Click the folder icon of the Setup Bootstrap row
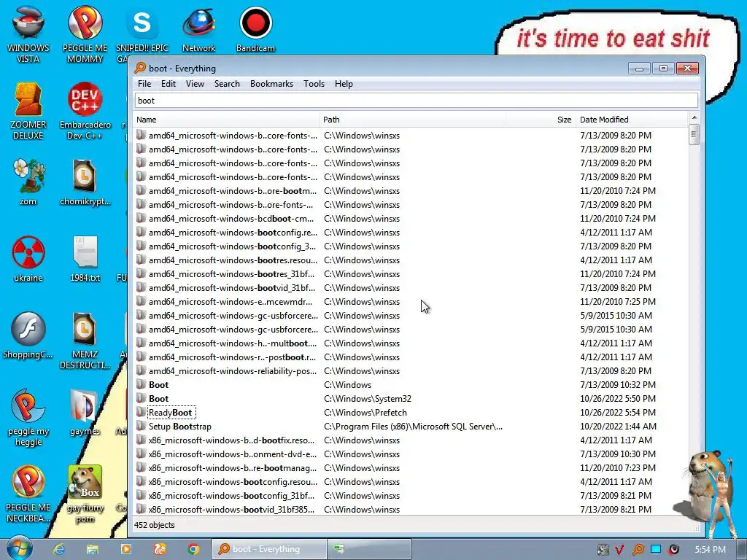The height and width of the screenshot is (560, 747). (141, 426)
